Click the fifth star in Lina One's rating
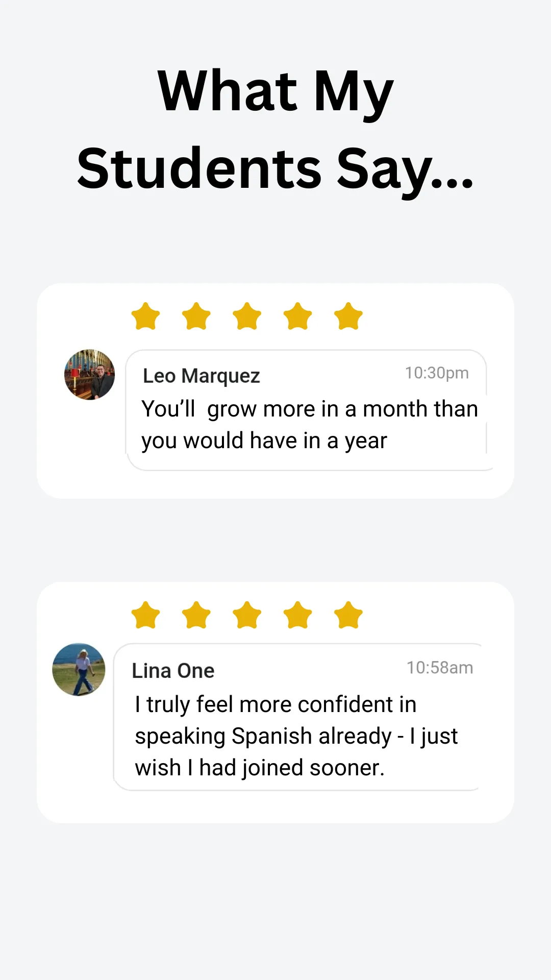The image size is (551, 980). (348, 615)
